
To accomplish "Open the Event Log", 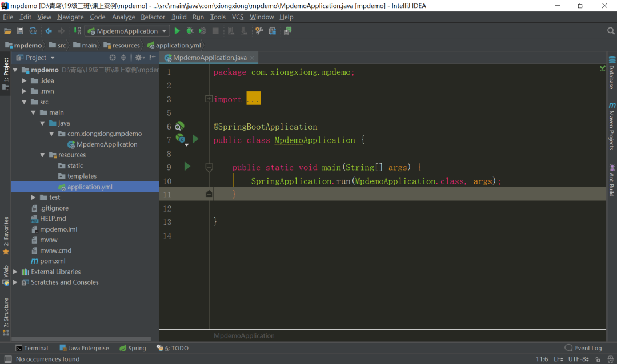I will tap(583, 348).
